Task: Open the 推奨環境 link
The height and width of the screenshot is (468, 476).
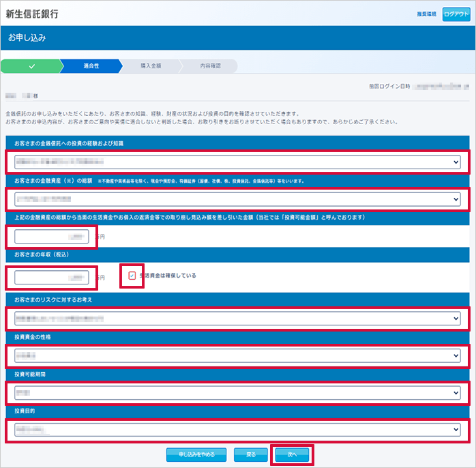Action: tap(426, 14)
